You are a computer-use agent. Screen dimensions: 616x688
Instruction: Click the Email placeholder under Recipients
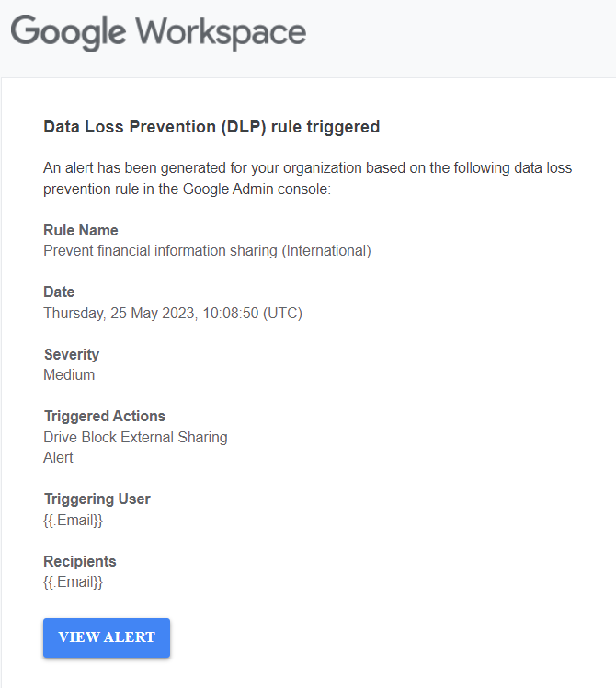(x=73, y=582)
